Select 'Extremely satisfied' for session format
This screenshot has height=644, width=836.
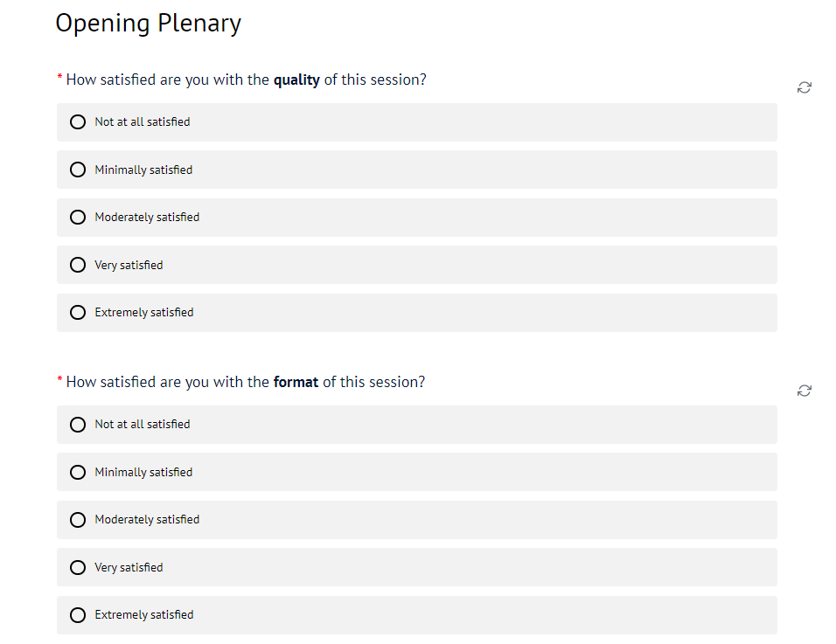click(78, 614)
